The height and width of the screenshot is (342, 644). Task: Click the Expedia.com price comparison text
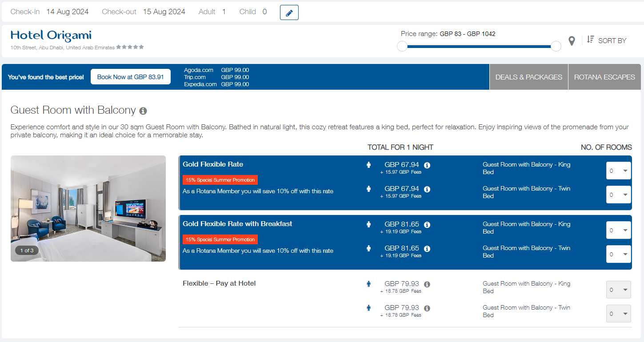coord(216,84)
